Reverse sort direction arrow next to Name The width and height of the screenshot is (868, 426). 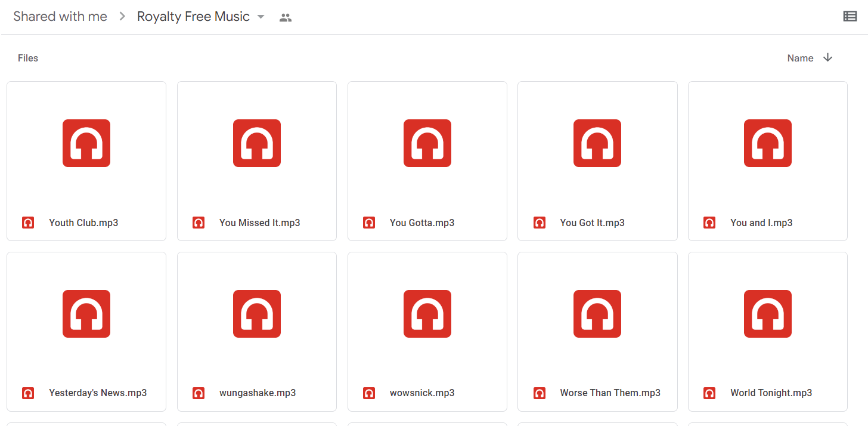coord(827,57)
